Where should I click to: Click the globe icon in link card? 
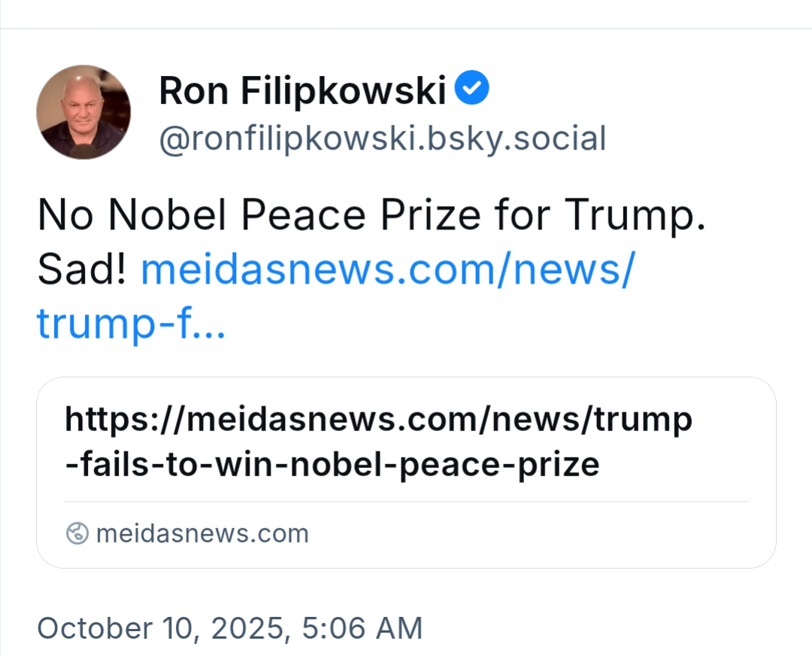click(77, 533)
